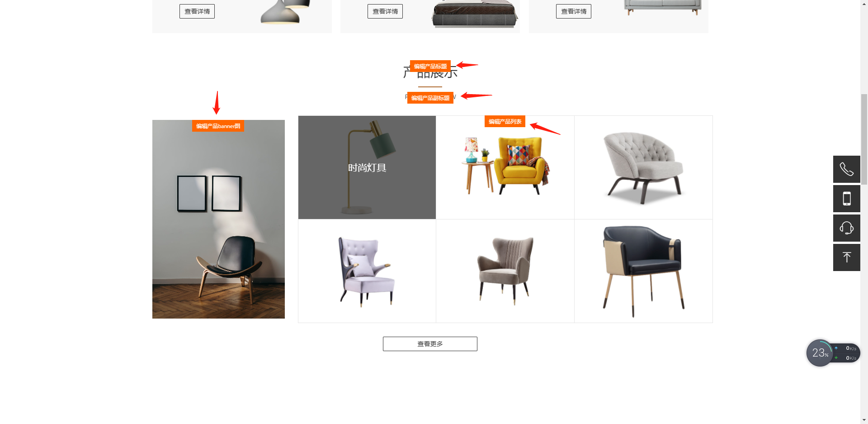Click the 编辑产品标题 orange edit tag

430,66
